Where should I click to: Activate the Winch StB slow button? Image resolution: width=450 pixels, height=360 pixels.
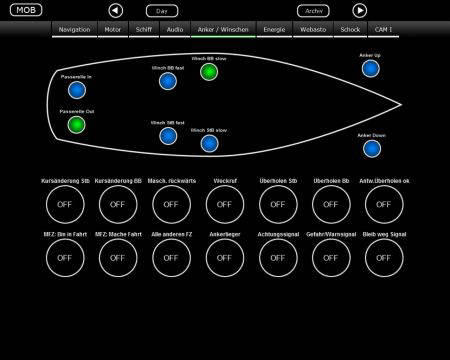tap(209, 144)
